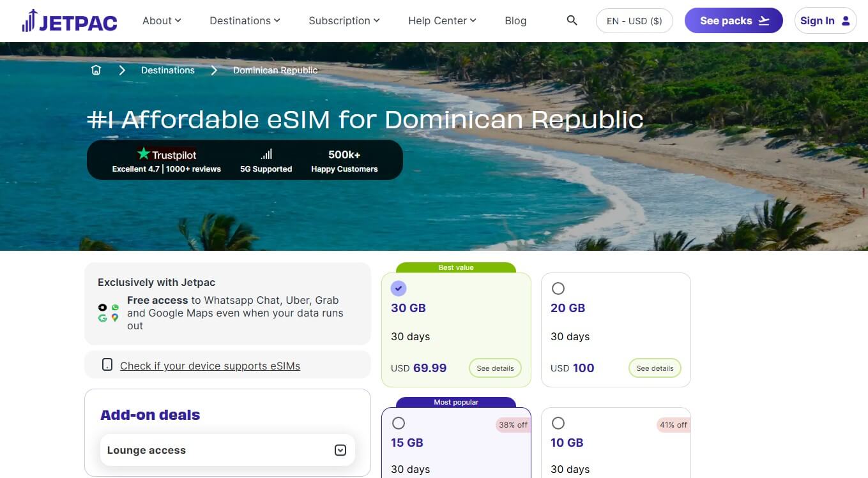Click the Sign In person icon

click(846, 20)
